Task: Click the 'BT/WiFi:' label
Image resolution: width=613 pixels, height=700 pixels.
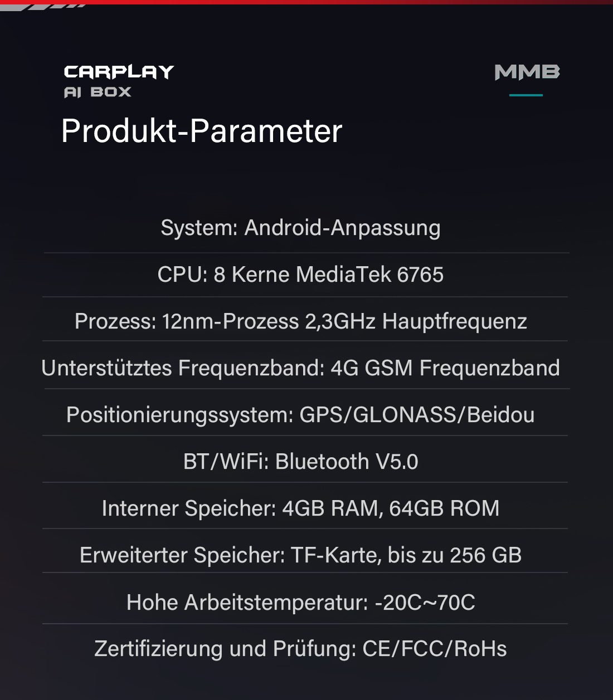Action: point(226,462)
